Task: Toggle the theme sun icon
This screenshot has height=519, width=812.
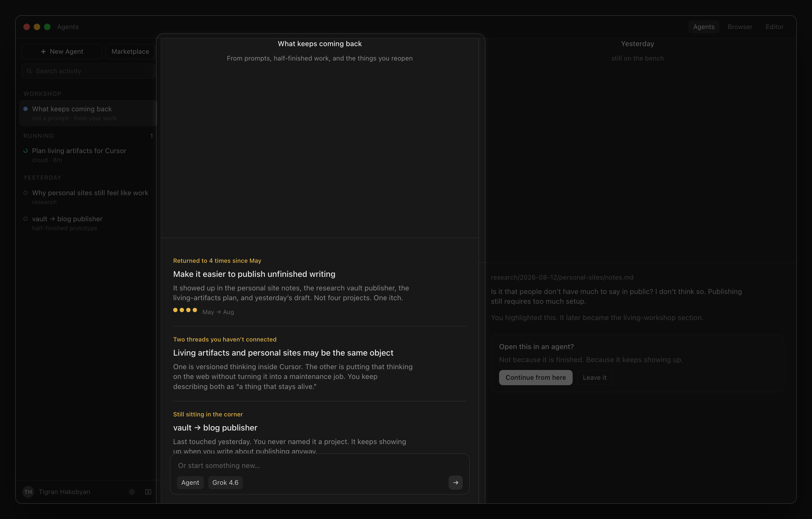Action: click(x=132, y=492)
